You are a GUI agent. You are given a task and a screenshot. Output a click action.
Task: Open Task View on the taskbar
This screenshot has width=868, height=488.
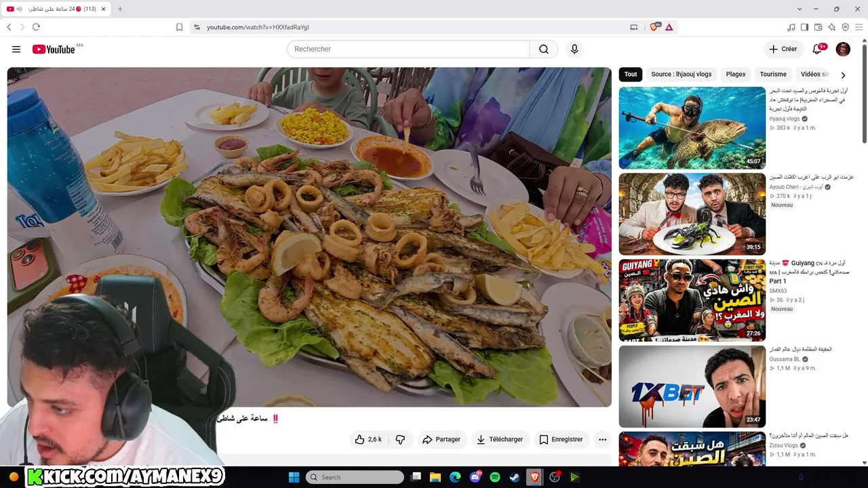[416, 477]
